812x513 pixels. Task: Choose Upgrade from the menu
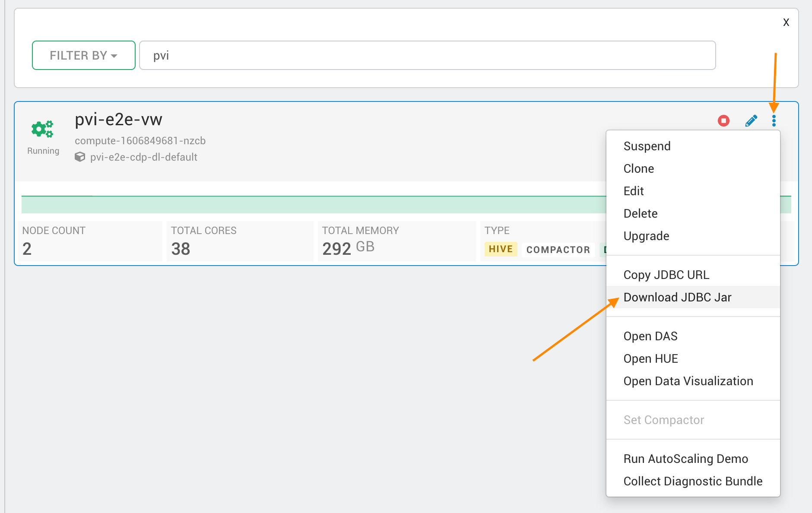pos(646,236)
